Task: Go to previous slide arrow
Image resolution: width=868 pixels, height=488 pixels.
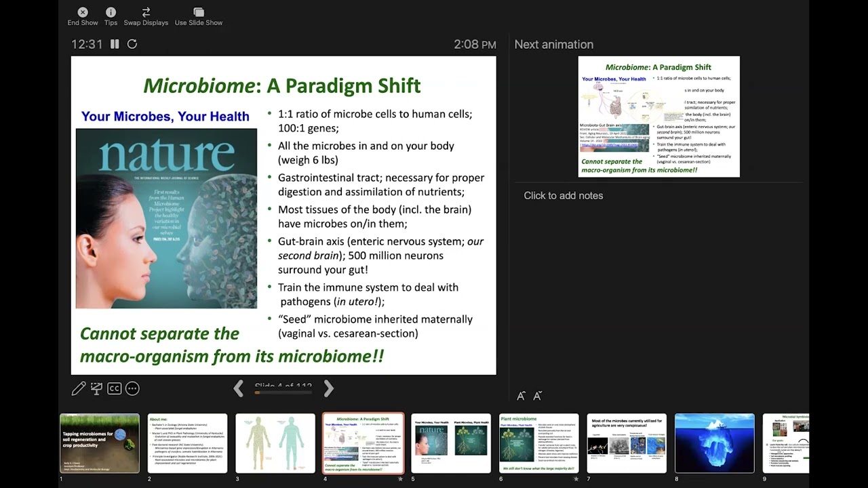Action: click(239, 388)
